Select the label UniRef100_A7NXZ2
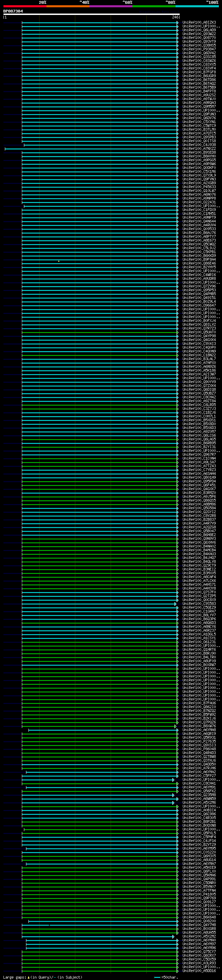222x980 pixels. [199, 149]
